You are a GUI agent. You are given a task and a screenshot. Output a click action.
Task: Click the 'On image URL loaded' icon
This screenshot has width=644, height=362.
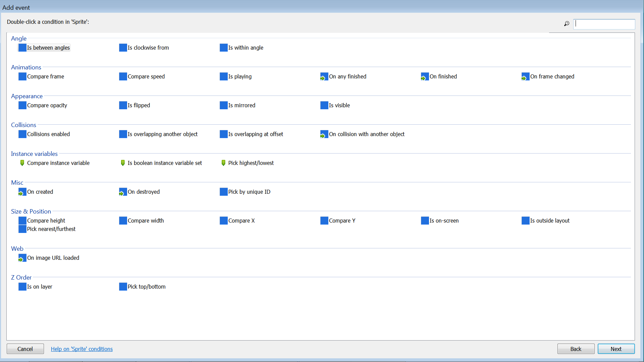click(22, 258)
